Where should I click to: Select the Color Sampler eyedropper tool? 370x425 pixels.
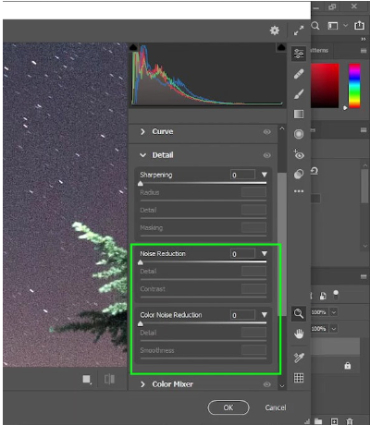[x=299, y=358]
